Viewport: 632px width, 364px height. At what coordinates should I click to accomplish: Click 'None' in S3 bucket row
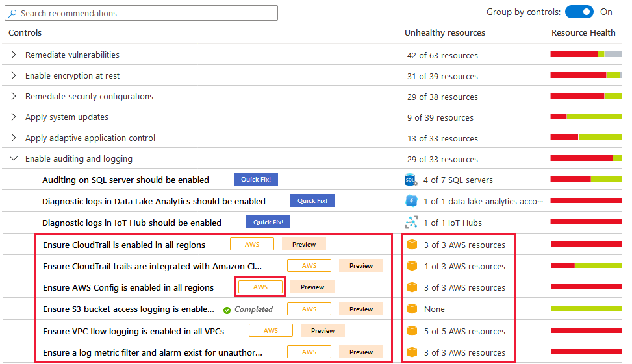(434, 309)
